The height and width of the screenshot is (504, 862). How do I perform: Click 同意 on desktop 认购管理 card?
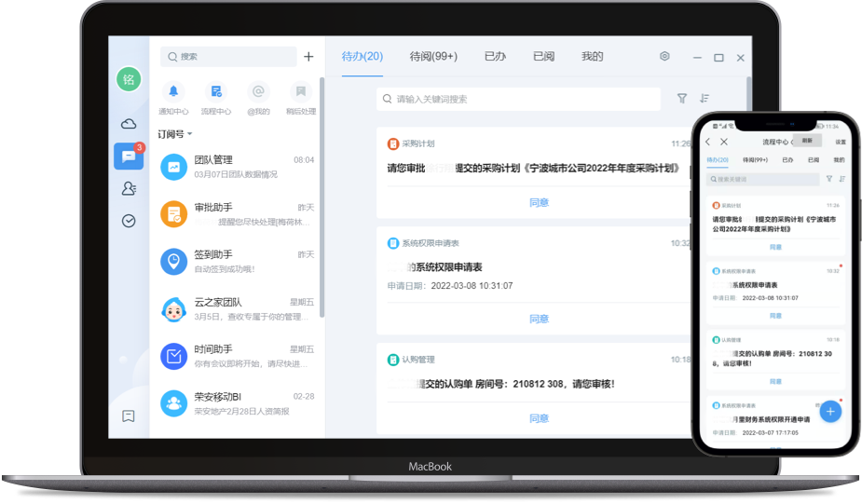539,419
